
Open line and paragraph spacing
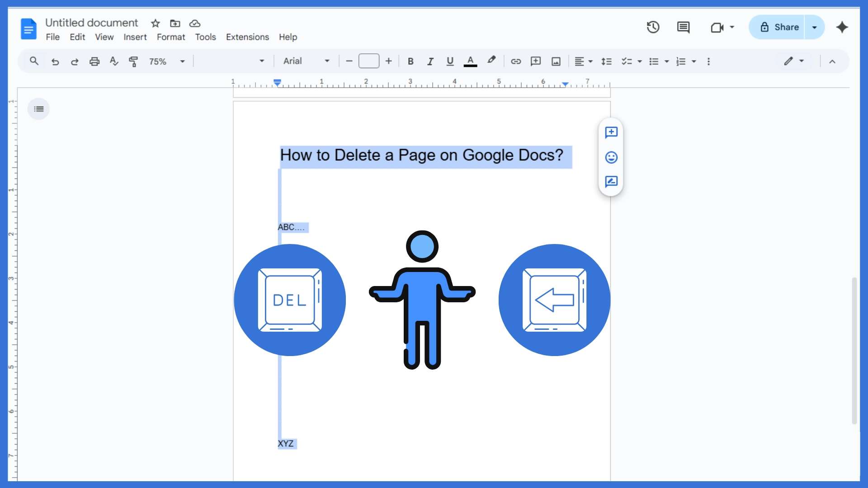coord(606,61)
